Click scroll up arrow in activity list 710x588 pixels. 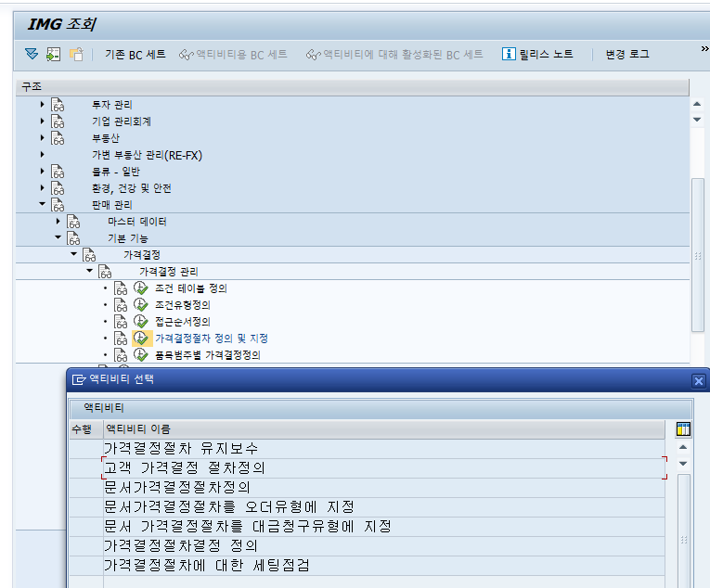point(683,447)
